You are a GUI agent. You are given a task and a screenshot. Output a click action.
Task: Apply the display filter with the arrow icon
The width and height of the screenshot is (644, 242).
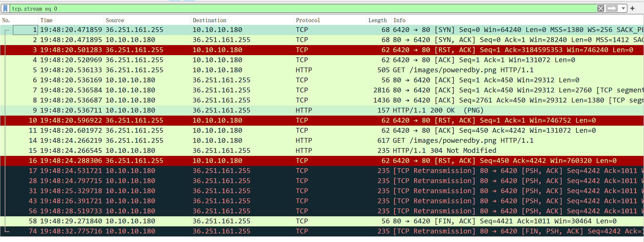[612, 8]
